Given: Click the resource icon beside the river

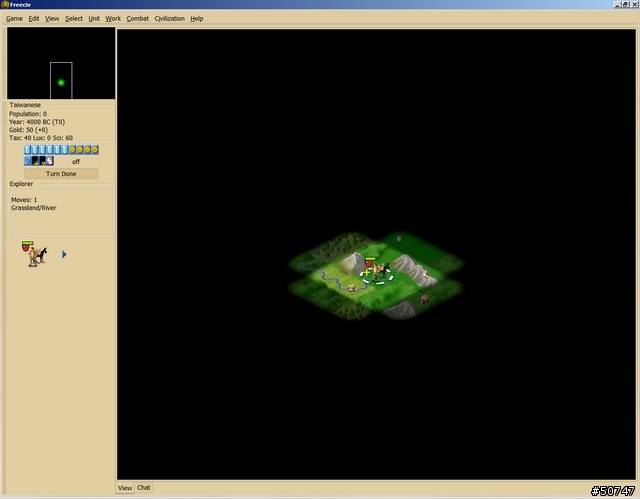Looking at the screenshot, I should pos(351,288).
